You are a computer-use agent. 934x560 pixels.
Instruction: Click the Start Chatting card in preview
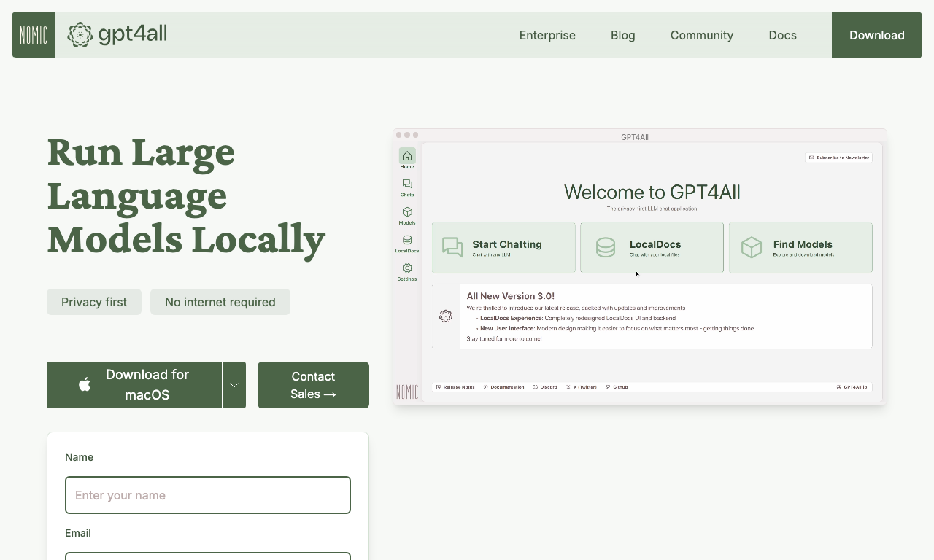(x=503, y=247)
